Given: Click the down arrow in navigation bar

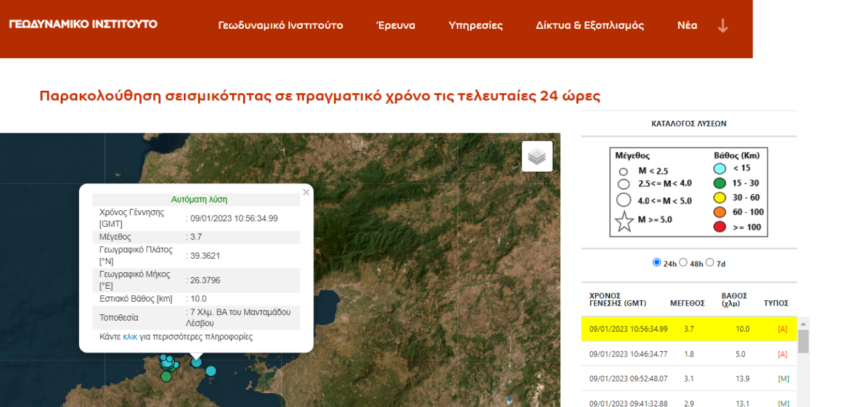Looking at the screenshot, I should 722,26.
